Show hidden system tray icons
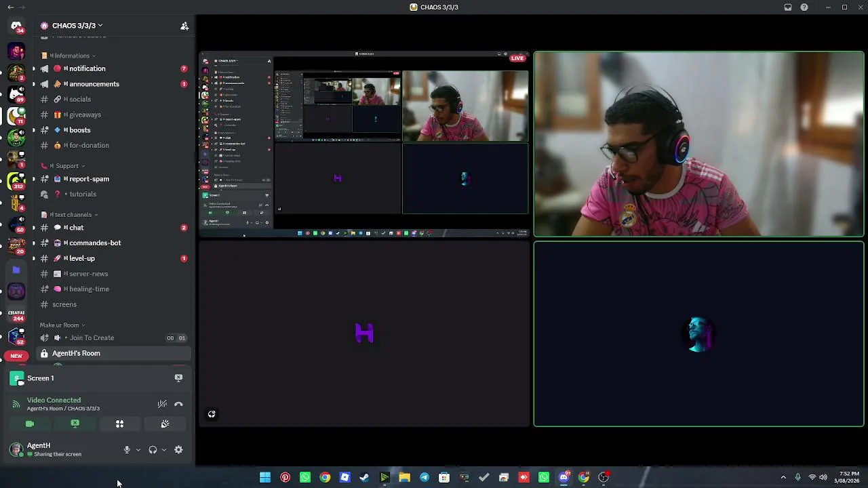Screen dimensions: 868x488 pos(783,477)
